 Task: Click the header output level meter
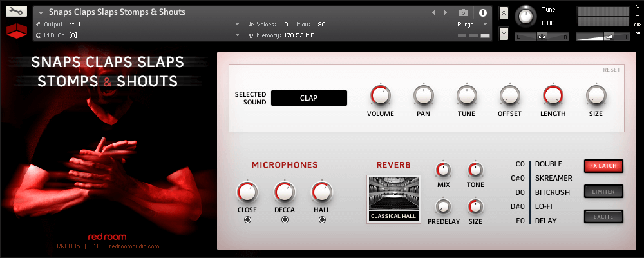click(x=603, y=17)
